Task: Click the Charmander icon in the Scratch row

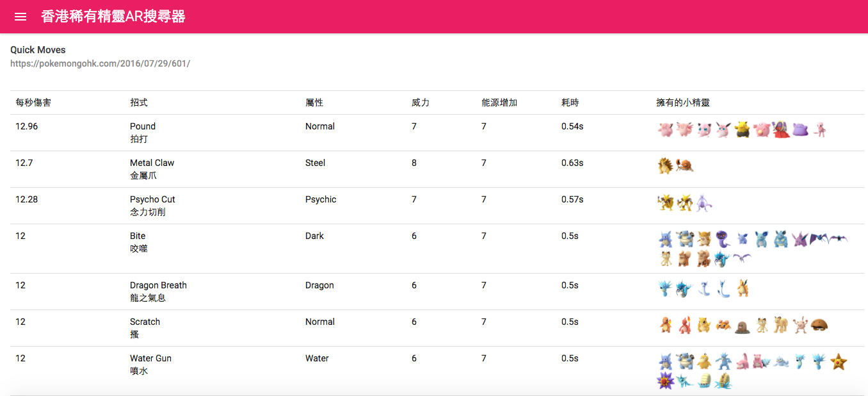Action: click(x=666, y=326)
